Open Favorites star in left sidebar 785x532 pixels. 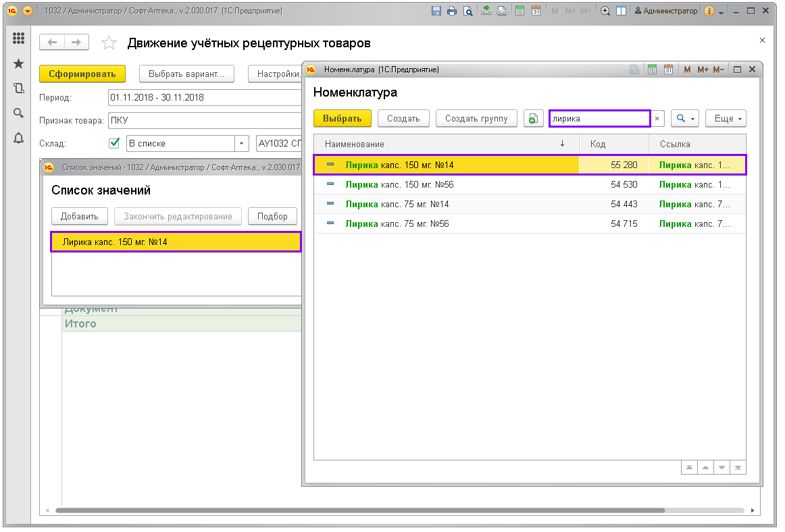[x=18, y=63]
